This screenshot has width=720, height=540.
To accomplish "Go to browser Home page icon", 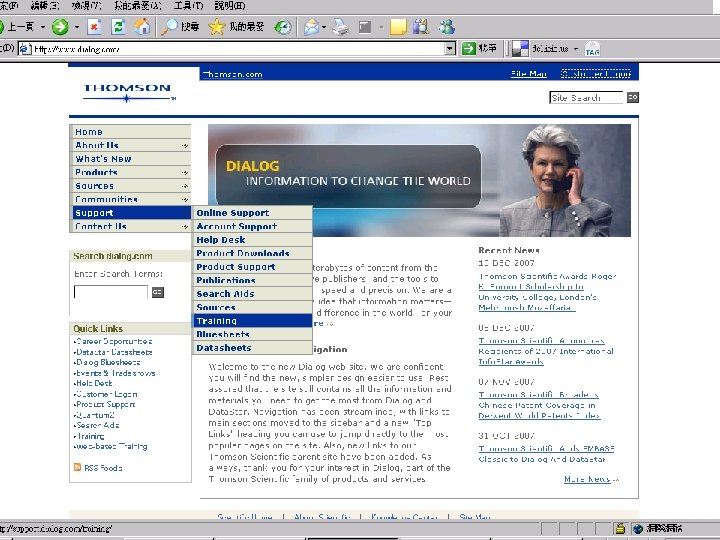I will 142,27.
